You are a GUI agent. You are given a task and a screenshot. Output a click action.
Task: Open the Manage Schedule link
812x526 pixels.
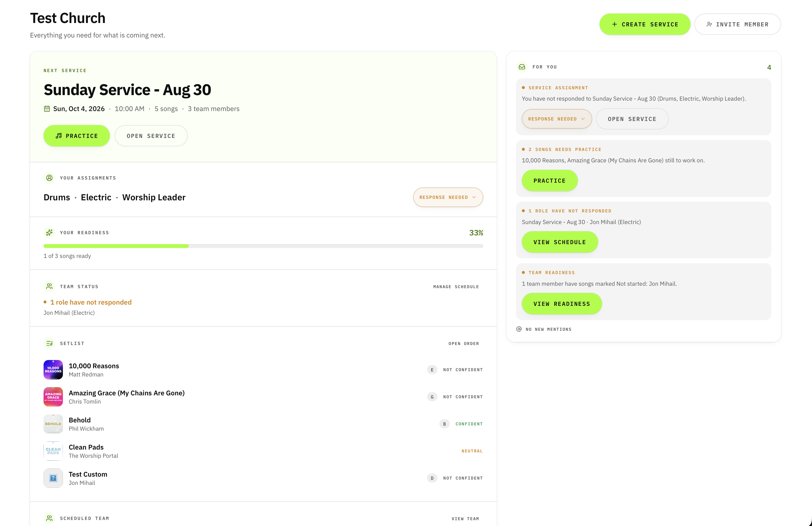[x=456, y=286]
